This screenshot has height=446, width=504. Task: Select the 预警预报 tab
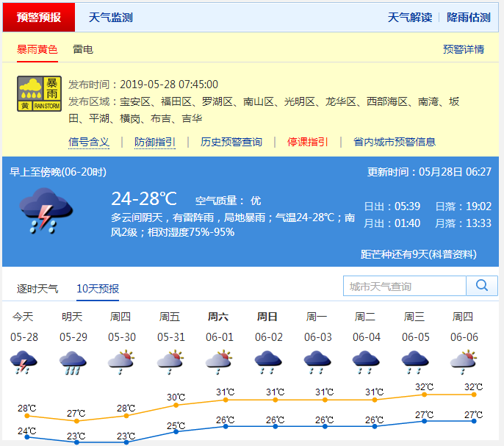[39, 18]
